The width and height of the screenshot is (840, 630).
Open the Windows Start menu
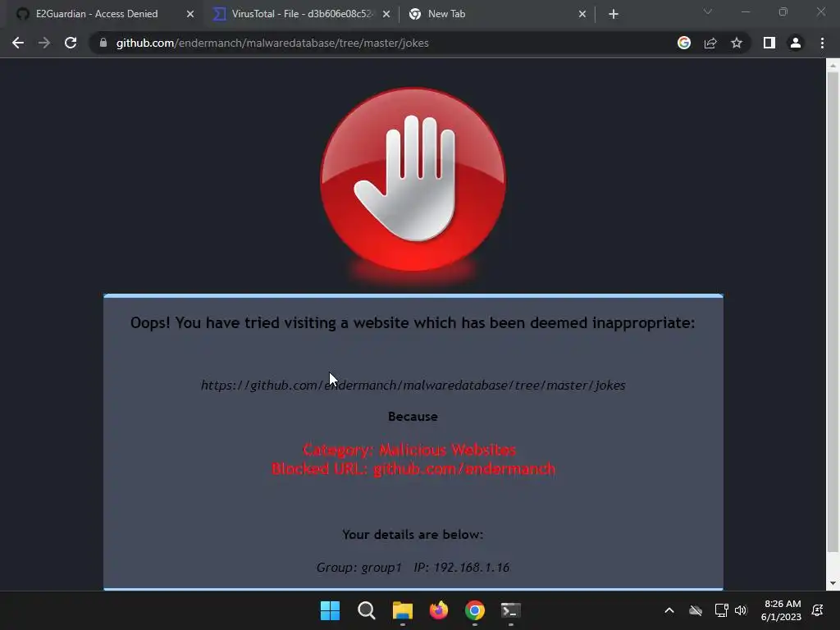point(330,610)
